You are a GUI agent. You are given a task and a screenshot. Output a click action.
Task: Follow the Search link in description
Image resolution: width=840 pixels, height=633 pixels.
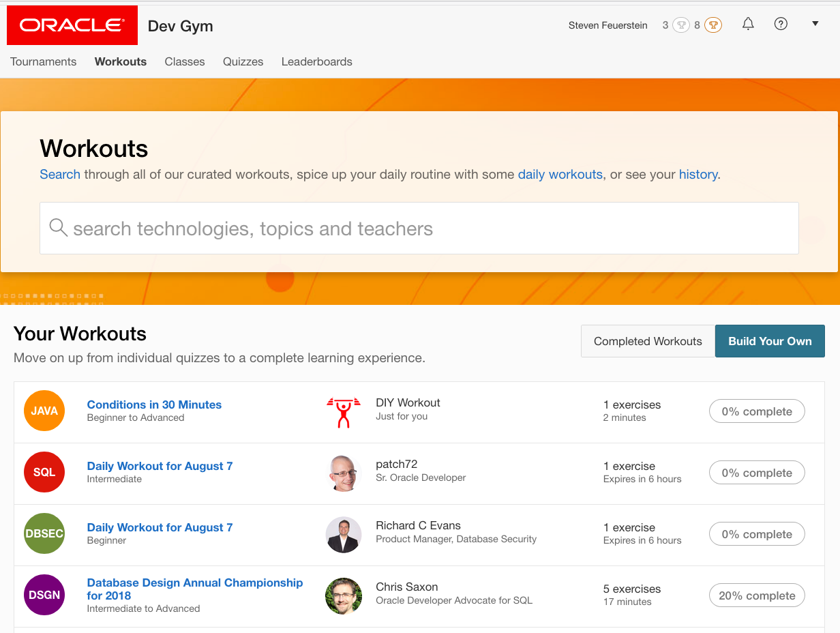tap(60, 174)
